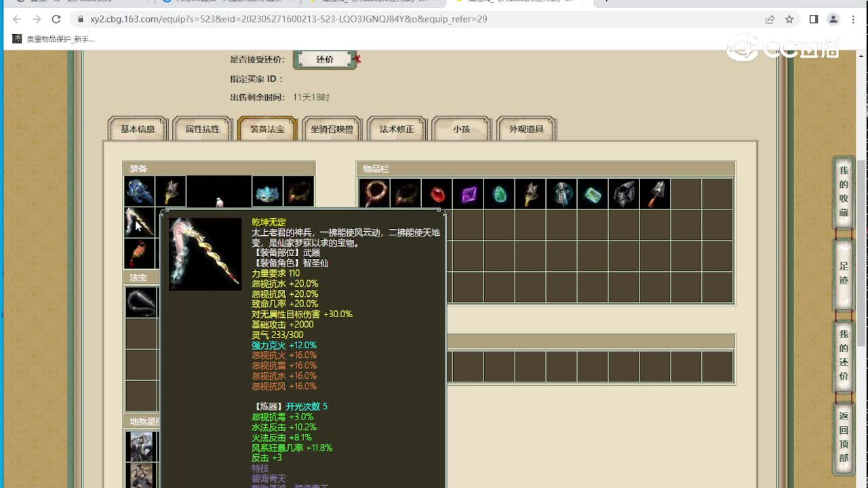Click the 物品栏 panel header
Screen dimensions: 868x488
click(546, 169)
